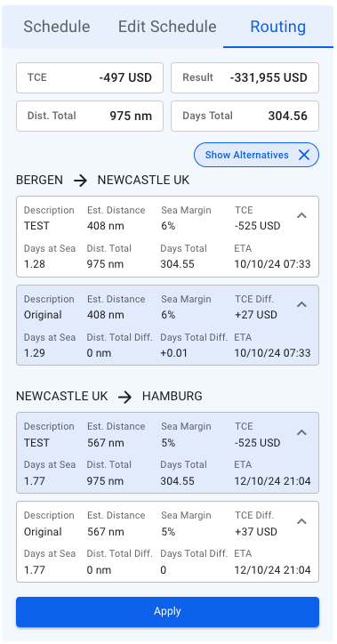Click the Result -331,955 USD summary box
The height and width of the screenshot is (644, 337).
click(245, 77)
